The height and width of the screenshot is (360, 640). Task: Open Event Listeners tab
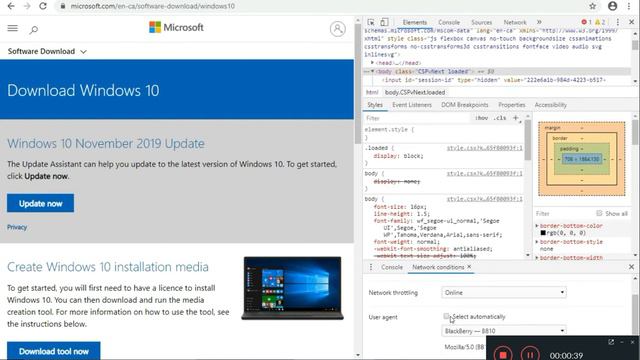click(412, 105)
